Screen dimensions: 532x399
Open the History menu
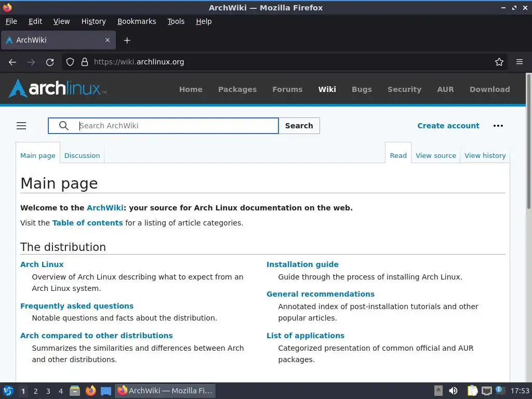point(94,21)
